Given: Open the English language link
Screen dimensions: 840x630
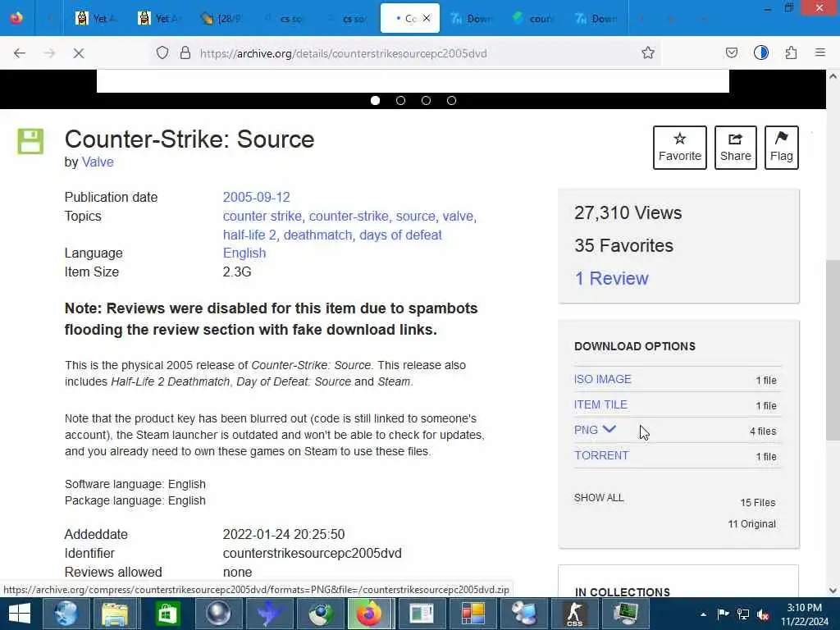Looking at the screenshot, I should click(244, 253).
